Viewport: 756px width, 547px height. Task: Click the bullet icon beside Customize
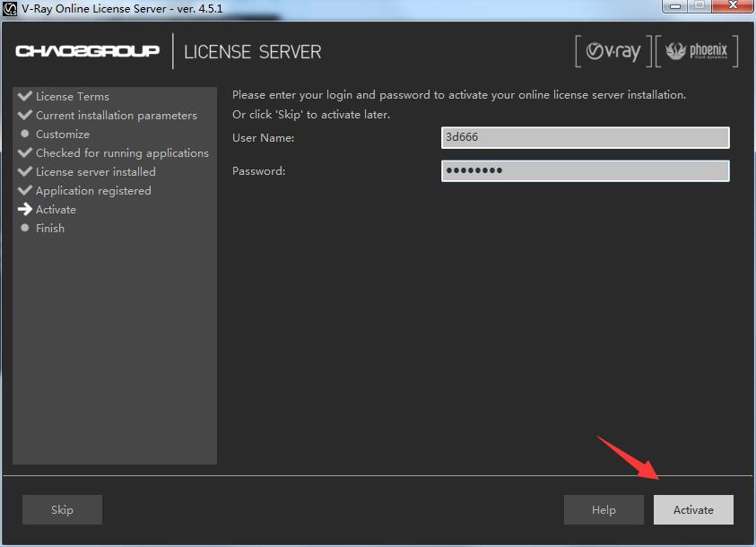[25, 134]
